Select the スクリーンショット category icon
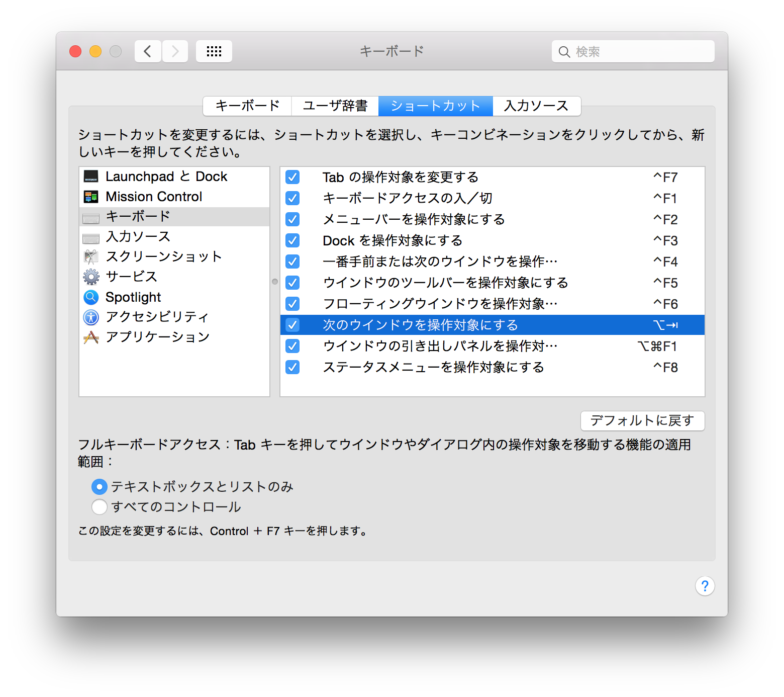This screenshot has width=784, height=697. coord(91,256)
